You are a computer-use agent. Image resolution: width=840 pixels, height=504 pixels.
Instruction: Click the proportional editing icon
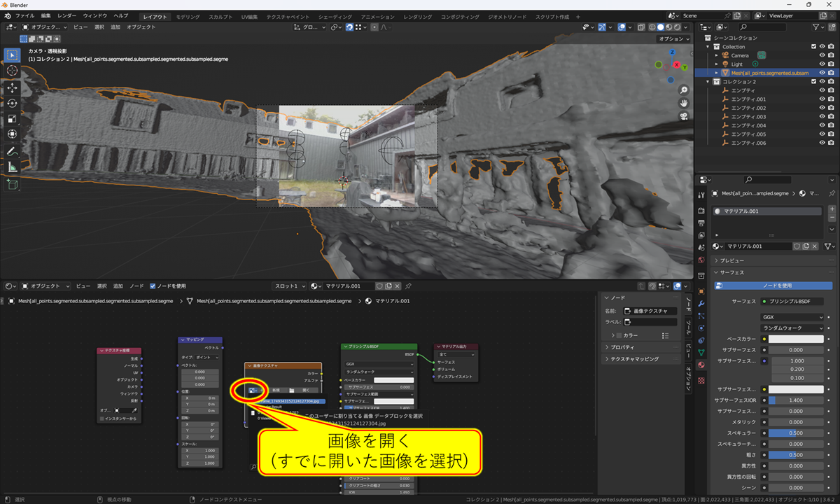pos(375,27)
